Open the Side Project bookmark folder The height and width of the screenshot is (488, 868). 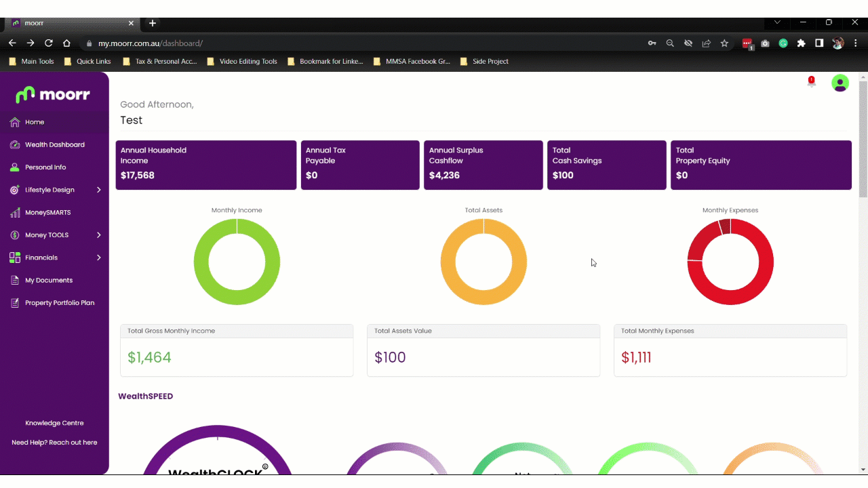click(x=484, y=61)
